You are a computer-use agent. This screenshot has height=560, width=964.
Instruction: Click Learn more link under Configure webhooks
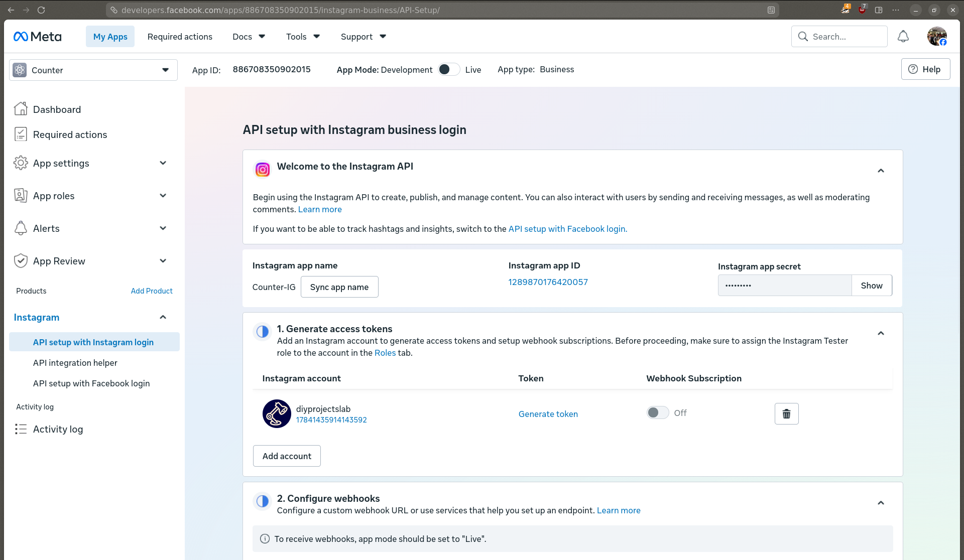[619, 510]
